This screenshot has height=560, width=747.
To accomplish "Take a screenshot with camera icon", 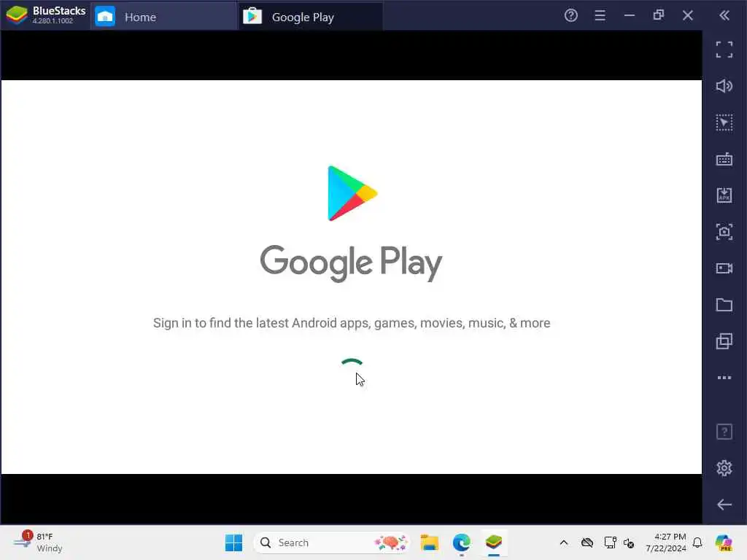I will pos(724,232).
